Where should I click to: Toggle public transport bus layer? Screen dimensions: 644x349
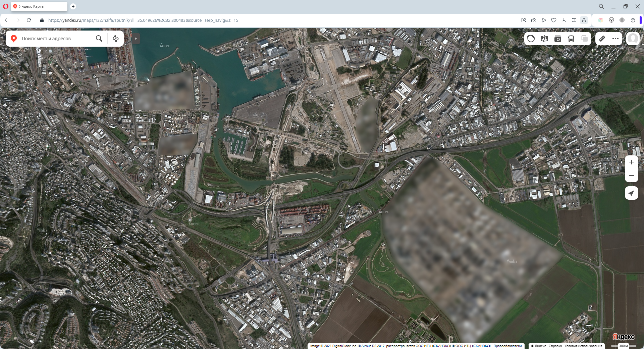571,39
